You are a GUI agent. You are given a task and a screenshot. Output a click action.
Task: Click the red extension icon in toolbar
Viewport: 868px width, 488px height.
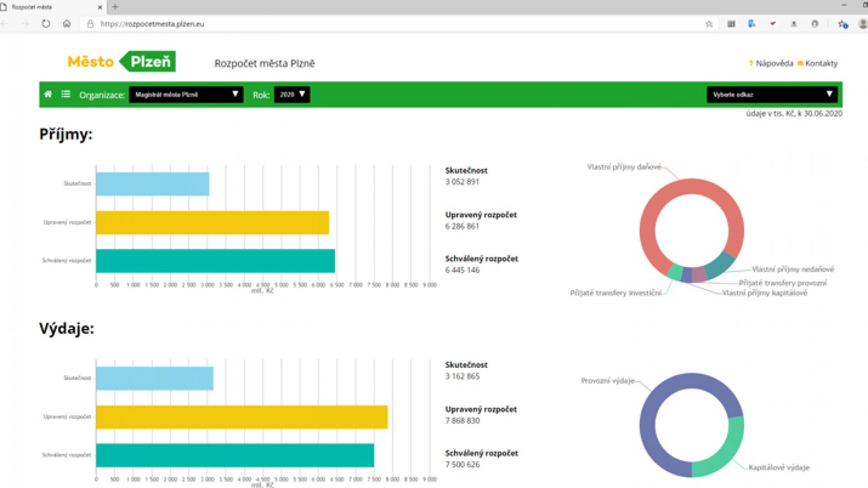[773, 24]
